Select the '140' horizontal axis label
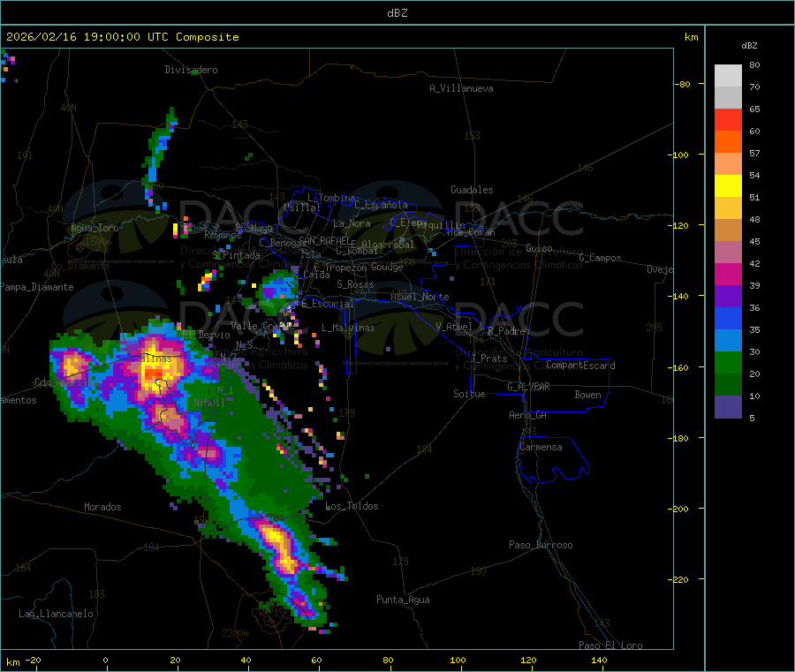 coord(599,660)
